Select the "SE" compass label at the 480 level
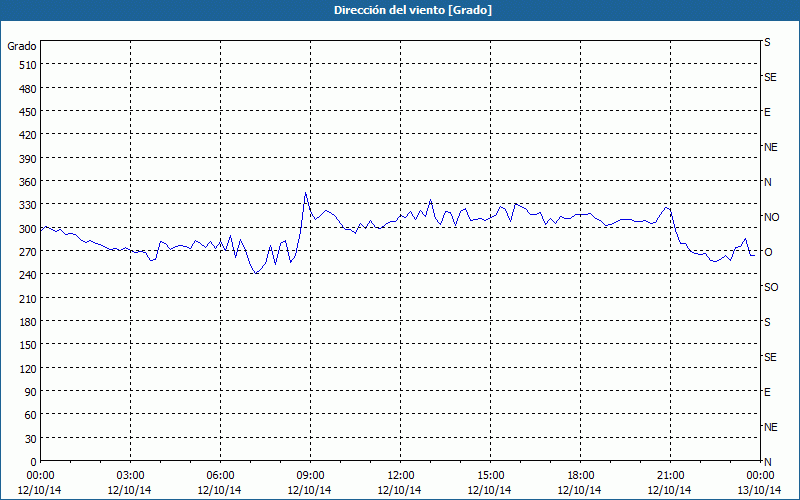Screen dimensions: 800x500 [770, 78]
